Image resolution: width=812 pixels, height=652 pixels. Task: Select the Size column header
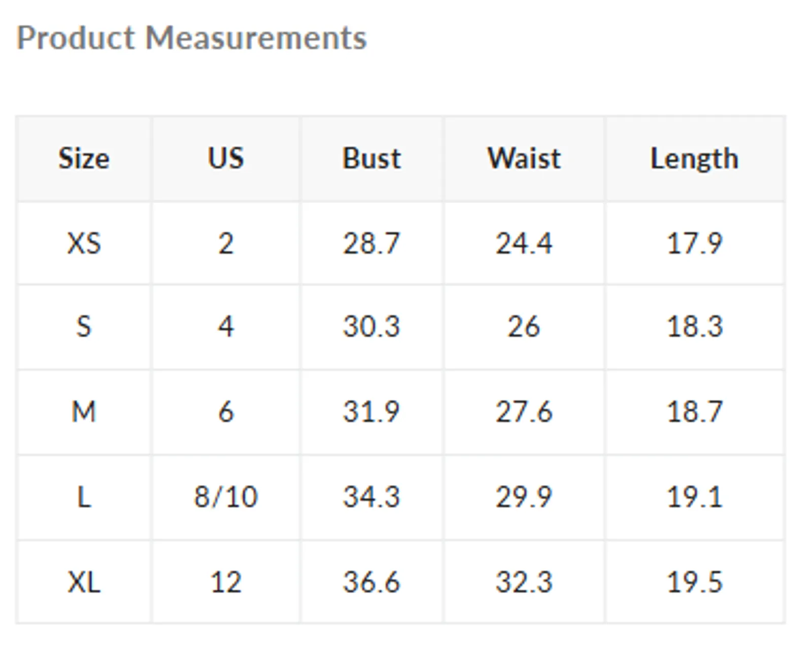click(84, 158)
